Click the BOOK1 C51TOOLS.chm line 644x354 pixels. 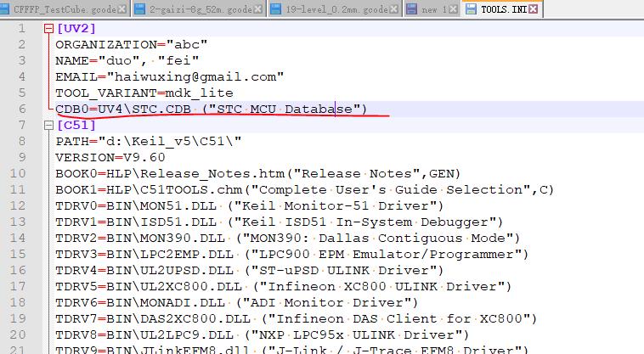[305, 189]
